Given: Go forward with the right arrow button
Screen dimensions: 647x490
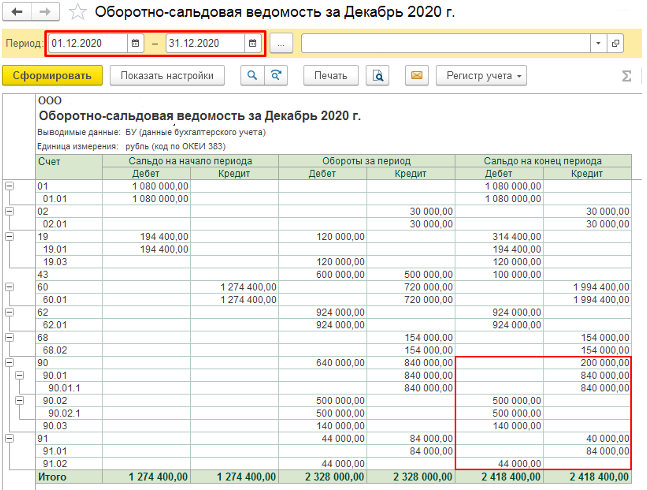Looking at the screenshot, I should [x=45, y=12].
